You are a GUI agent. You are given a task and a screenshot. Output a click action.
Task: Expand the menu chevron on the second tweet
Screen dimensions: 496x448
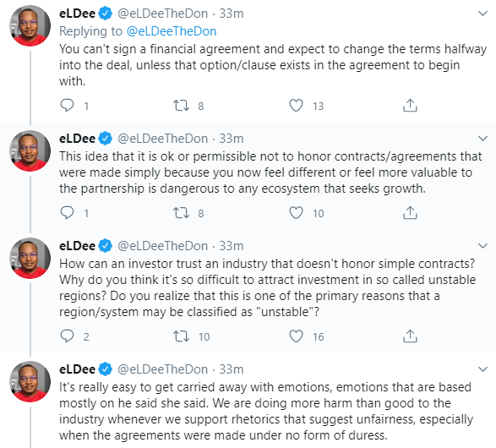point(482,139)
